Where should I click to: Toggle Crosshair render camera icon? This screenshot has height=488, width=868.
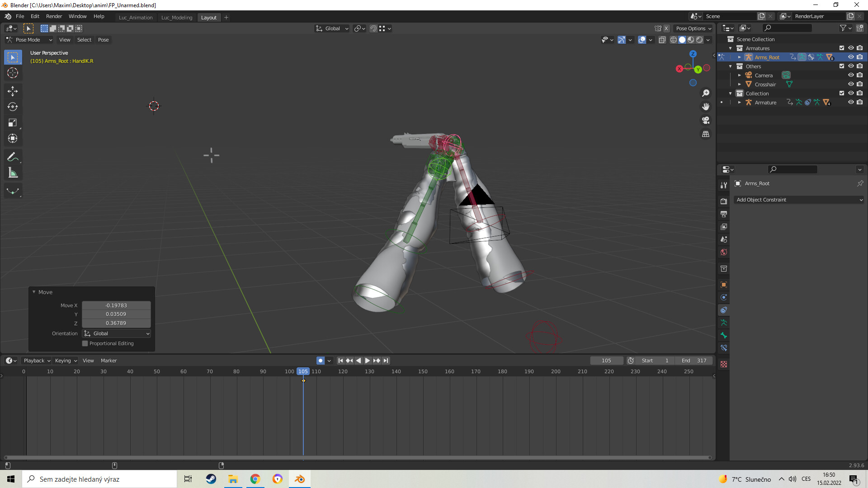coord(860,84)
